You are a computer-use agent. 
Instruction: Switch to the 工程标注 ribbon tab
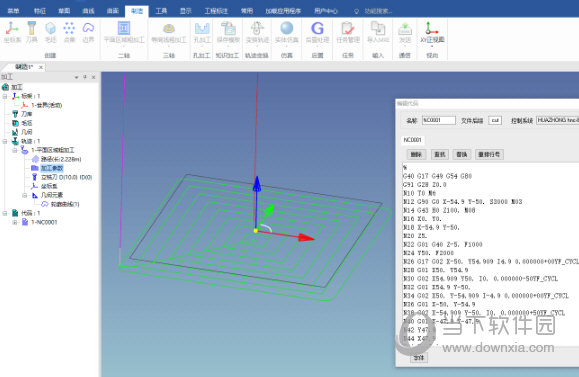[x=216, y=11]
